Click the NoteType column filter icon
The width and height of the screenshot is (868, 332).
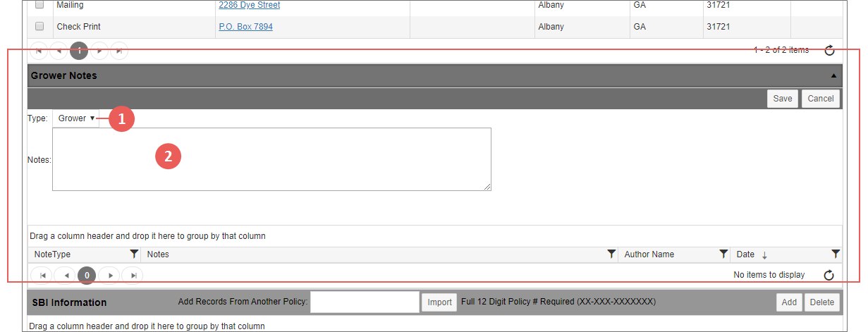click(x=134, y=254)
